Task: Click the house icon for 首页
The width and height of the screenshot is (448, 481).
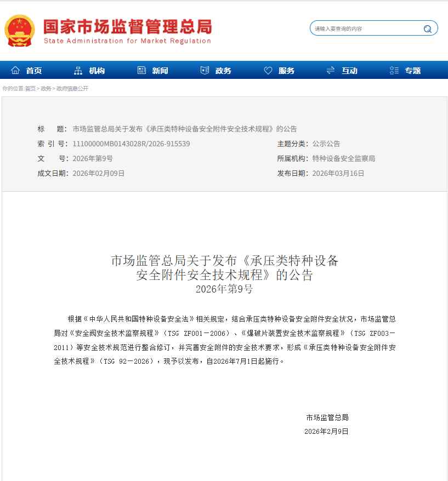Action: tap(15, 70)
